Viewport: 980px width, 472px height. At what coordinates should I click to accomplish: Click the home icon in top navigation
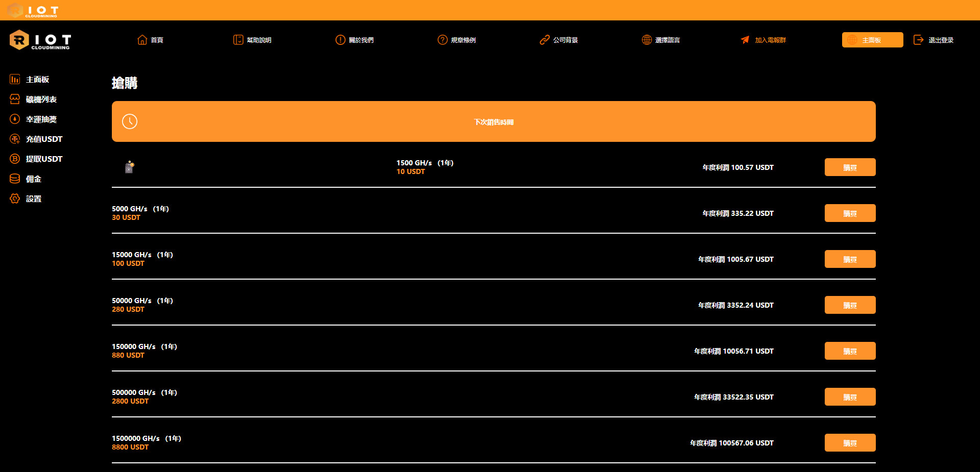[142, 40]
